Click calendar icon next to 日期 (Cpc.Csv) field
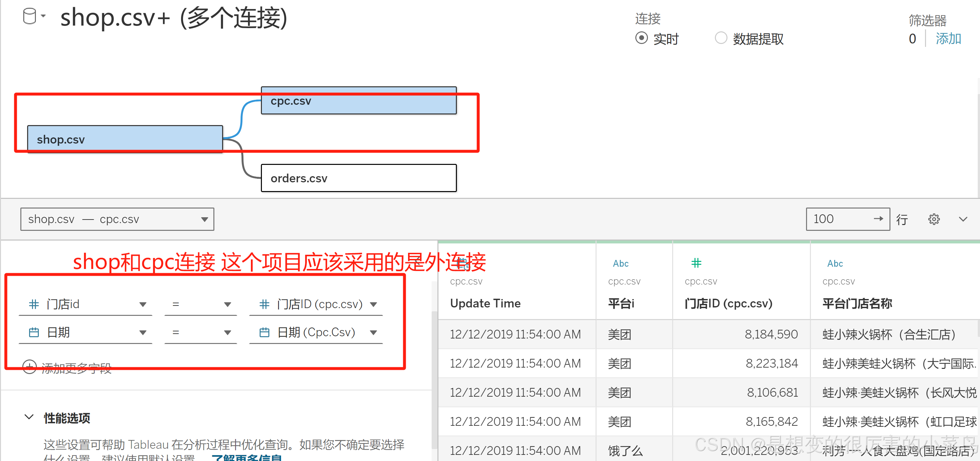980x461 pixels. point(264,333)
